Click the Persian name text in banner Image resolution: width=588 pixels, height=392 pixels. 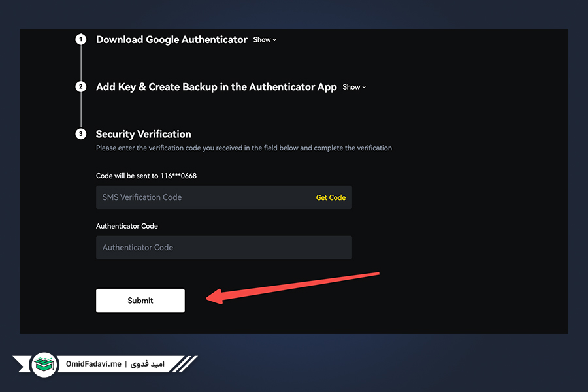click(148, 364)
